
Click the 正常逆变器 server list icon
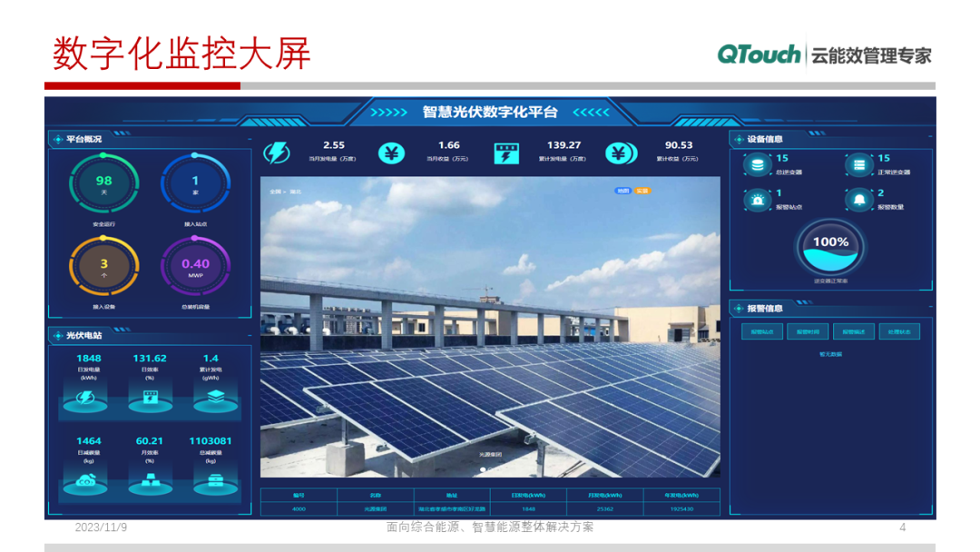pos(858,165)
